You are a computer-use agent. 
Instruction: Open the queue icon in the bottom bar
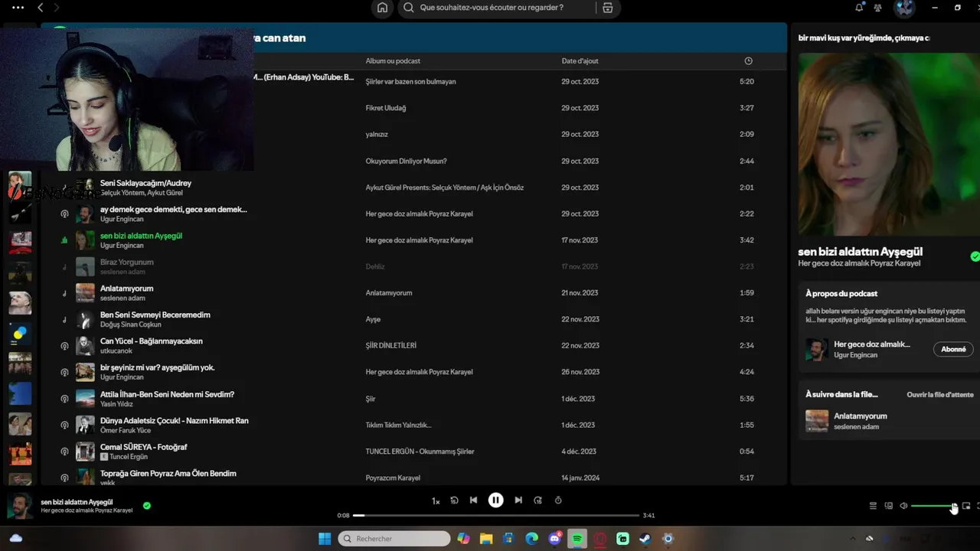[873, 506]
